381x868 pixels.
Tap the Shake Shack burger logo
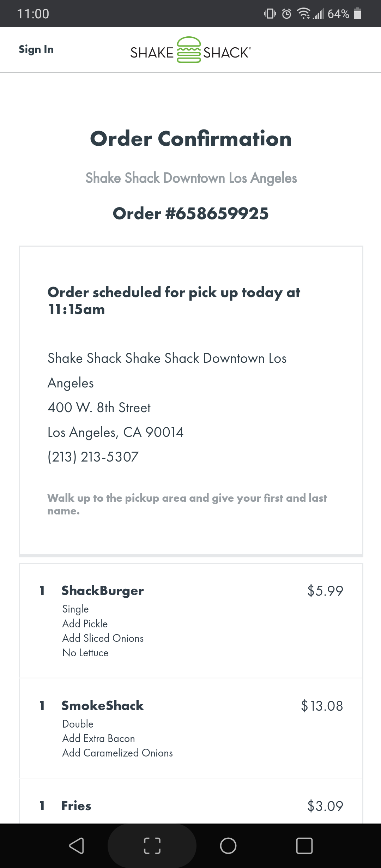189,50
